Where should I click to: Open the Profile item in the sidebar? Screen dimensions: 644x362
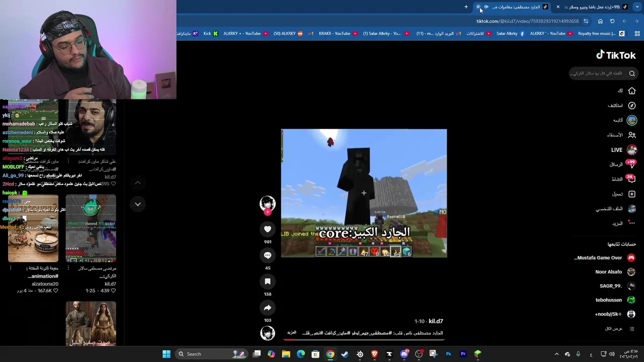point(616,209)
